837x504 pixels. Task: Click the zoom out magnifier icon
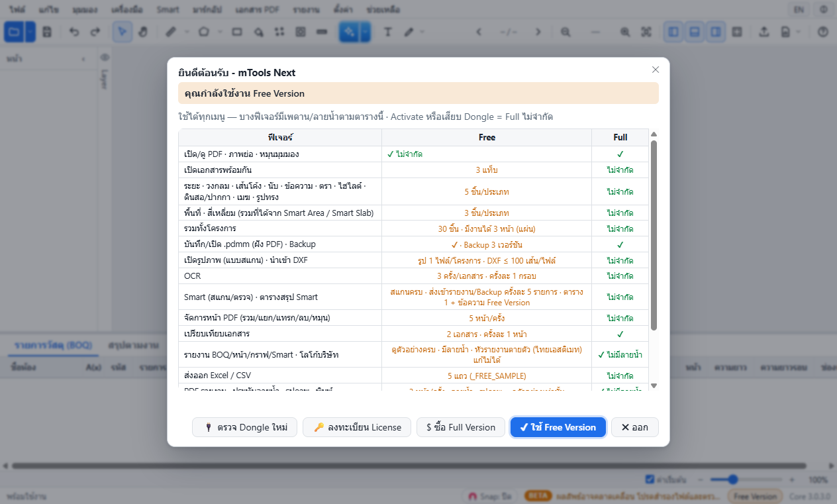point(566,32)
